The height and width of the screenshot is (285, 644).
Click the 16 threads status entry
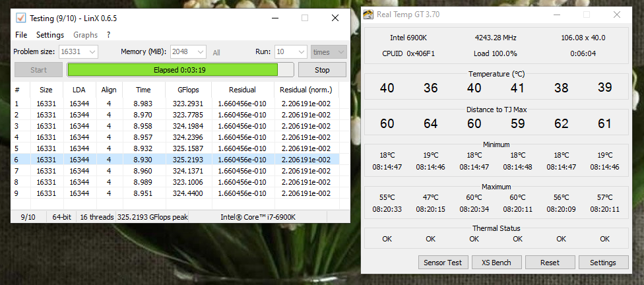click(x=97, y=217)
